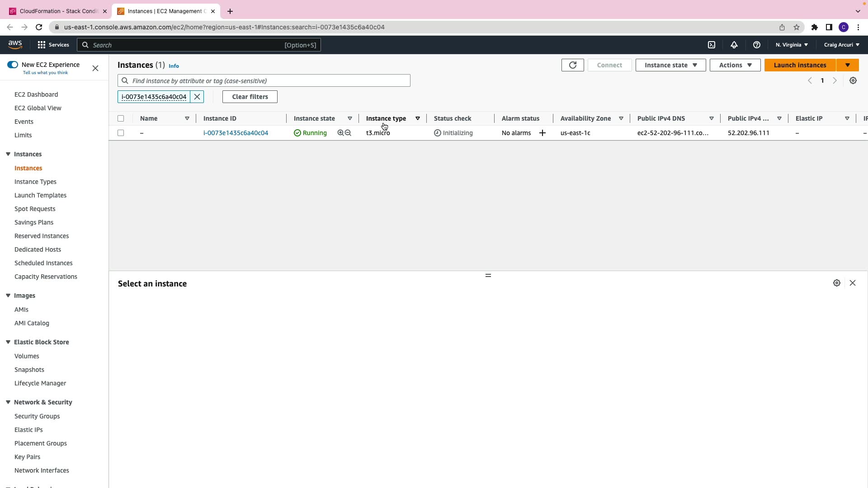This screenshot has height=488, width=868.
Task: Open the N. Virginia region selector
Action: coord(791,45)
